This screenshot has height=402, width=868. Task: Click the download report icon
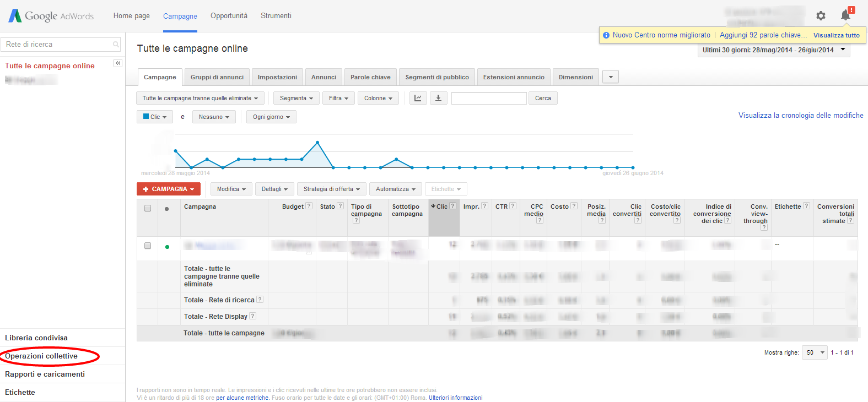click(x=438, y=98)
